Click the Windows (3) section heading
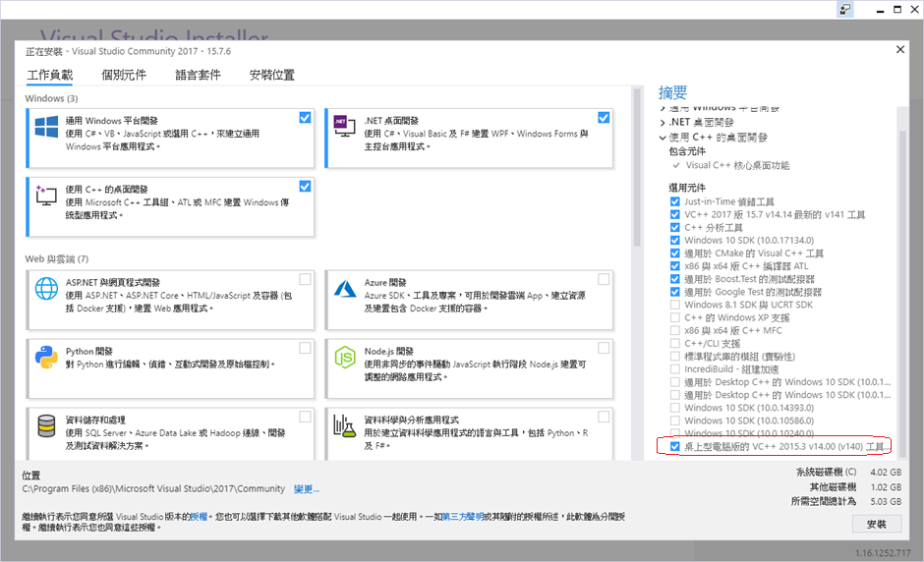 pos(51,98)
